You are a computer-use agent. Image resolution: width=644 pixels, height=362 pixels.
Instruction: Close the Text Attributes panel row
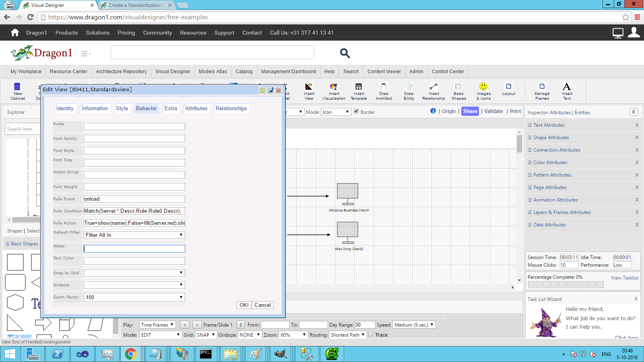click(x=637, y=125)
